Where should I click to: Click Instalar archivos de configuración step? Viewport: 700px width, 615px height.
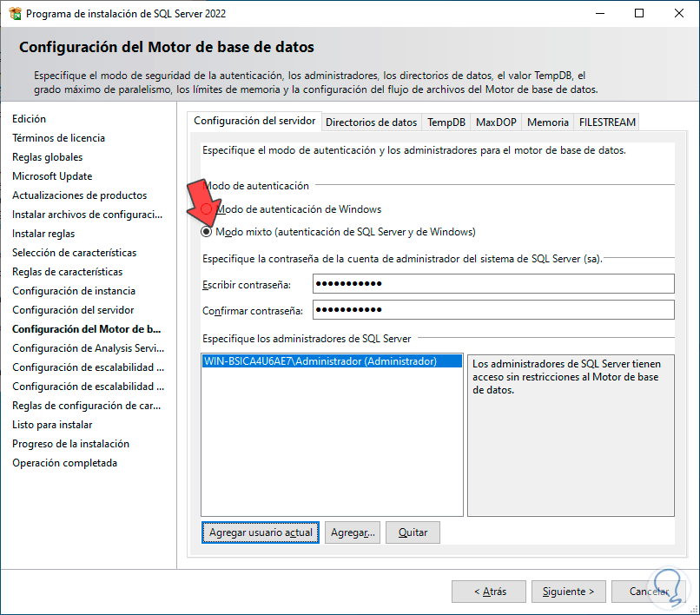(x=87, y=215)
